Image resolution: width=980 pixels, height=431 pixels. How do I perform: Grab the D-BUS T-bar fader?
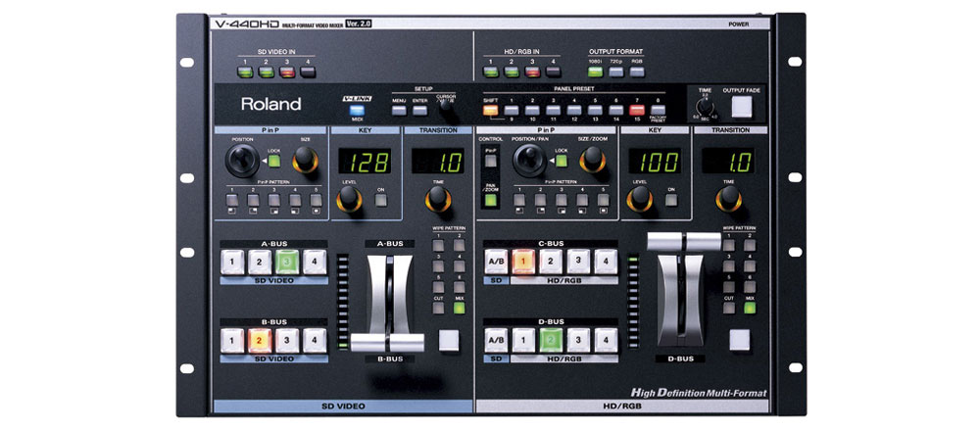click(x=684, y=241)
